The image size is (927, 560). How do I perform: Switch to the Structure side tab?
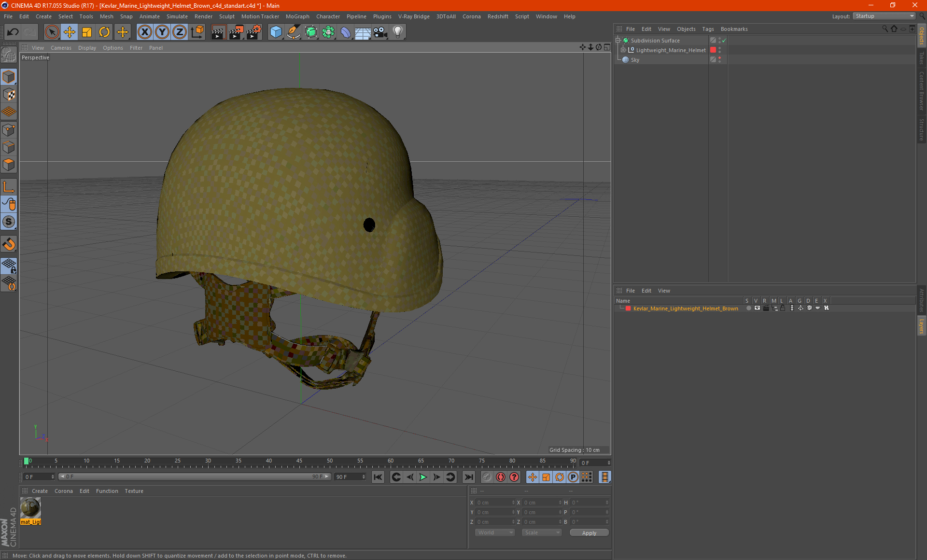tap(921, 129)
